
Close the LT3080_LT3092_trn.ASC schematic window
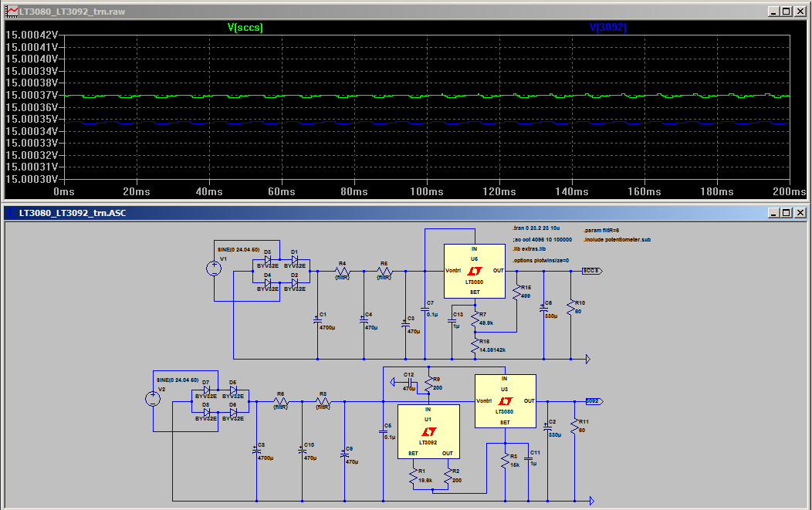800,213
